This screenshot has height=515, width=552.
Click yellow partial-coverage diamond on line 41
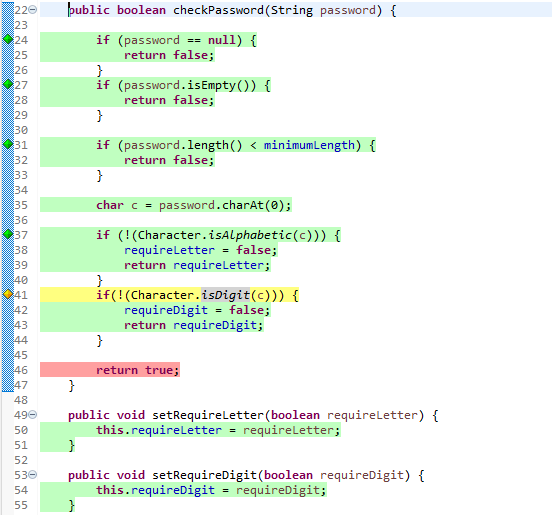click(x=8, y=294)
